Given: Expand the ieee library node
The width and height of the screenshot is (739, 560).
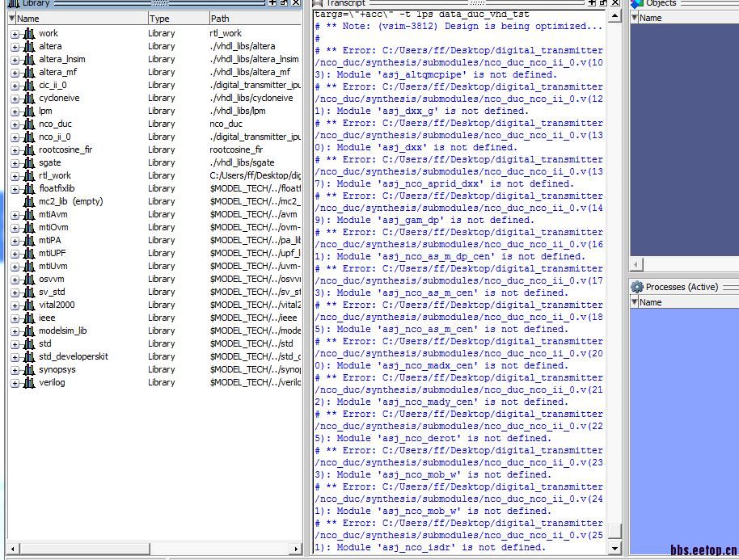Looking at the screenshot, I should pos(15,319).
